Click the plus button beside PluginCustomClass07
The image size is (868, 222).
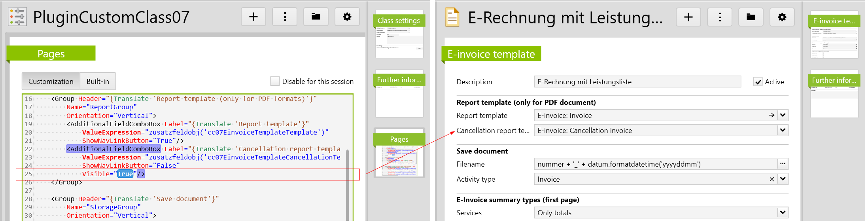tap(253, 17)
